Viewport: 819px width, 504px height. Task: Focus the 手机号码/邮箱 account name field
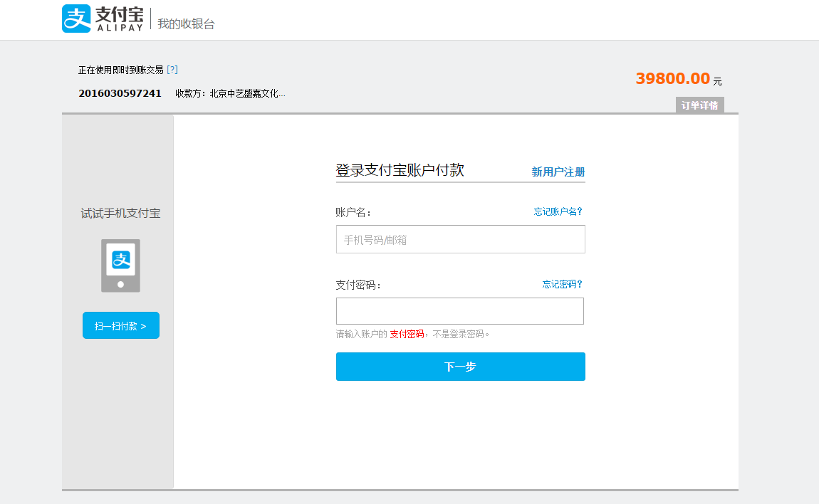[460, 240]
